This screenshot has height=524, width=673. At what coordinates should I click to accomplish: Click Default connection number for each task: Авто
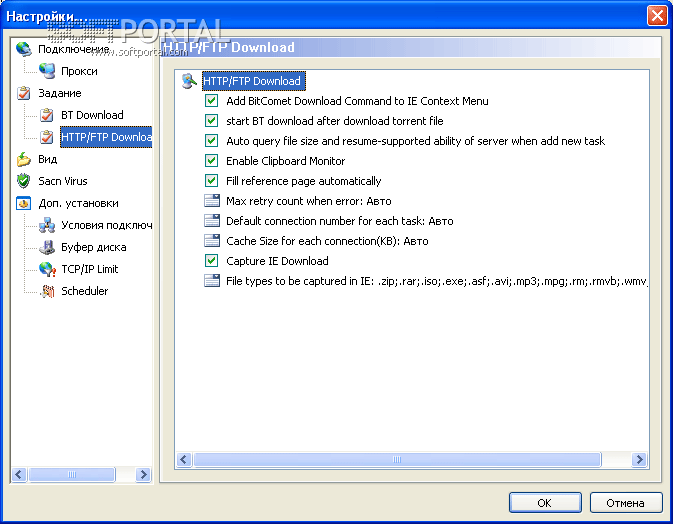click(x=340, y=221)
